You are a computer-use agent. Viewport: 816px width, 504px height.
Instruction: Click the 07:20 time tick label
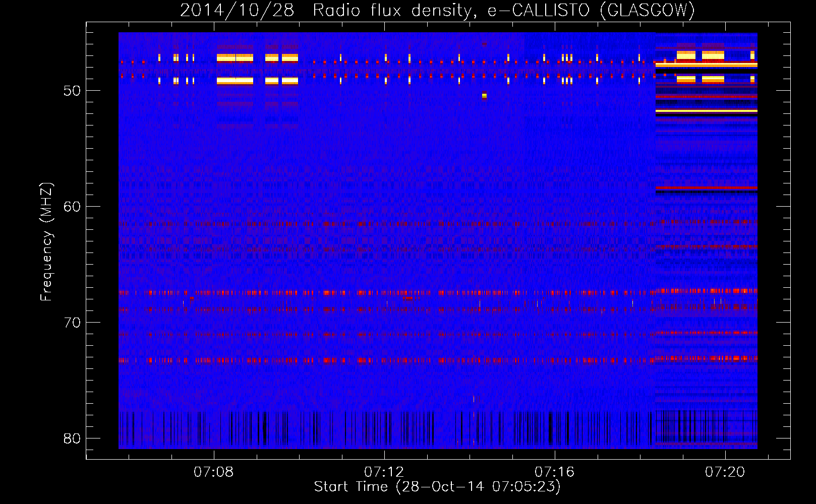point(725,472)
